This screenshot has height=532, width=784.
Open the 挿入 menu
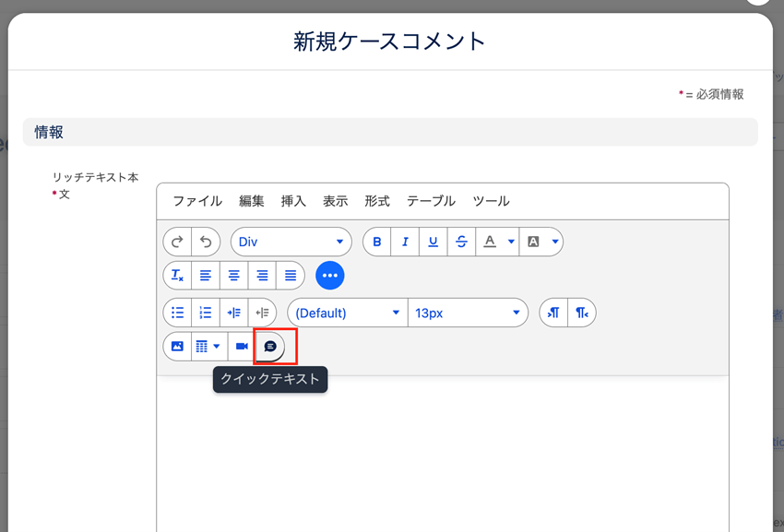coord(293,201)
